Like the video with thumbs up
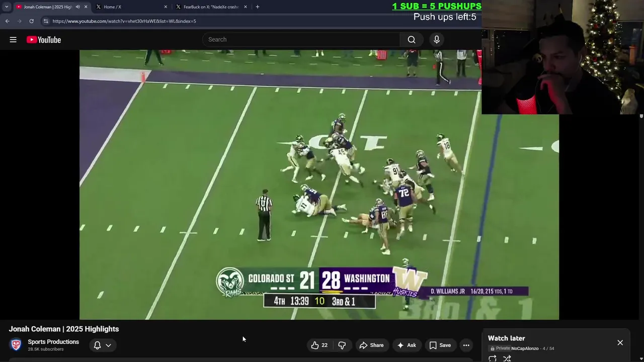The image size is (644, 362). [319, 345]
